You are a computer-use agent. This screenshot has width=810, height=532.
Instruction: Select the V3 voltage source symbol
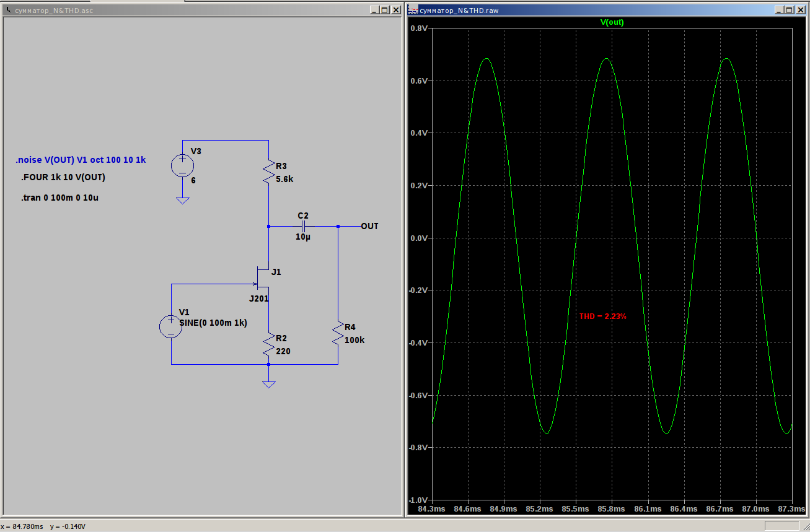182,165
